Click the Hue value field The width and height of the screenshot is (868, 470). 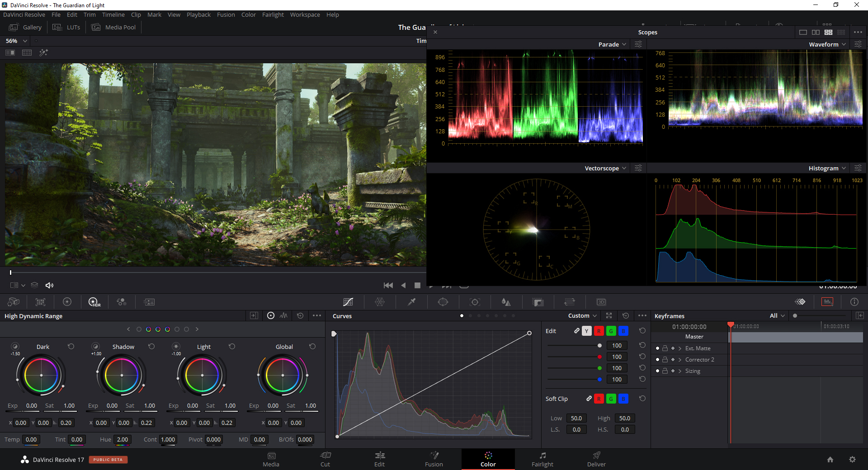pyautogui.click(x=122, y=439)
